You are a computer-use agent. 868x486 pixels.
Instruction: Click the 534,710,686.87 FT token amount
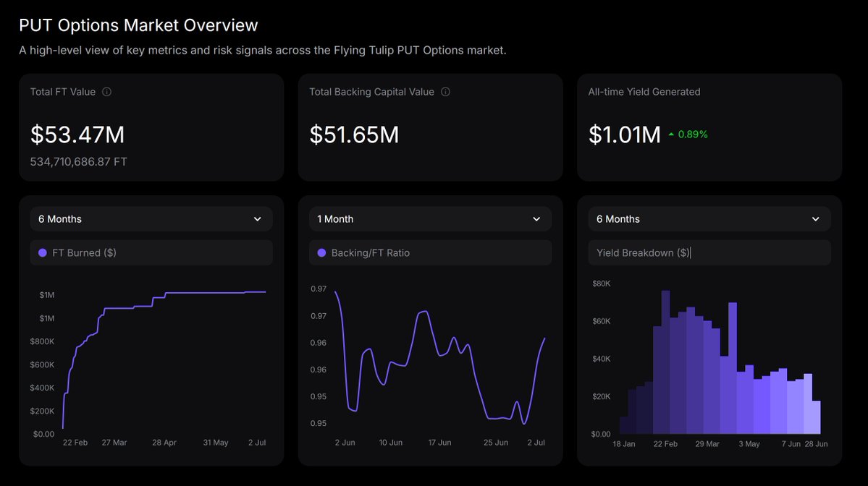point(79,162)
